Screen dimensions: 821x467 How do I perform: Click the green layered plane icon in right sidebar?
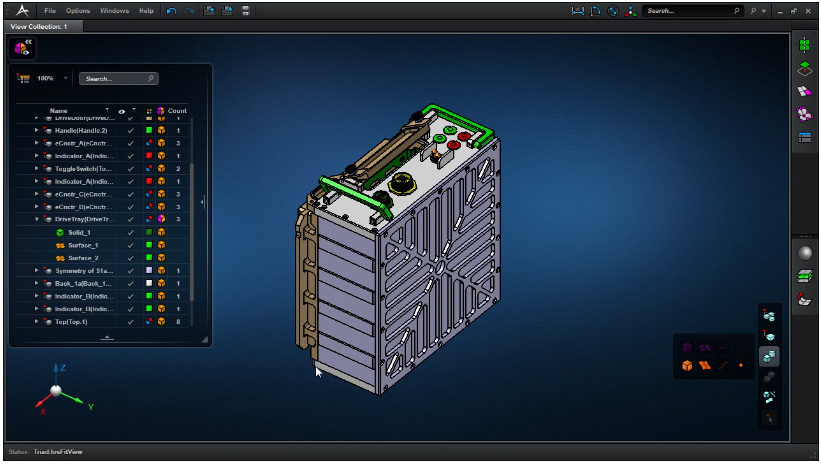(x=805, y=276)
